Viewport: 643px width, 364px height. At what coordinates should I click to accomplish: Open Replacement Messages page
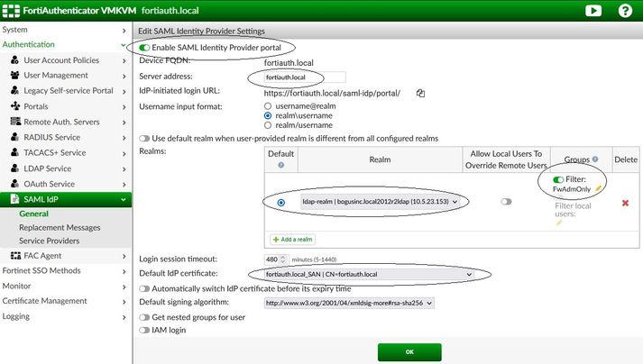(x=60, y=227)
